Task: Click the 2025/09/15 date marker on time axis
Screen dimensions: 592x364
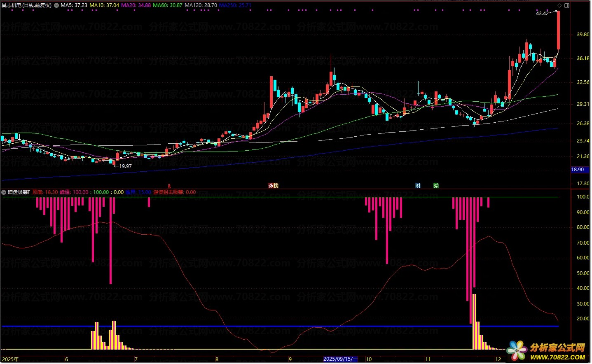Action: pyautogui.click(x=340, y=359)
